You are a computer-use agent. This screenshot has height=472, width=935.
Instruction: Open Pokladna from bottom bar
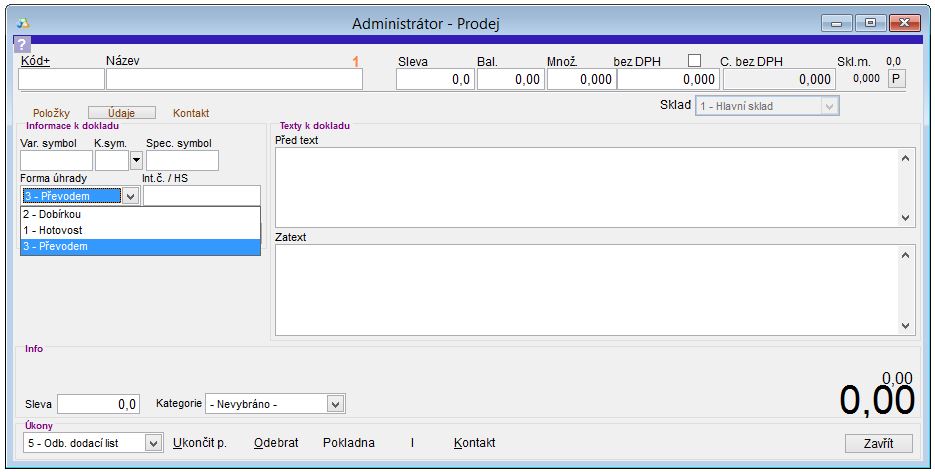point(349,443)
